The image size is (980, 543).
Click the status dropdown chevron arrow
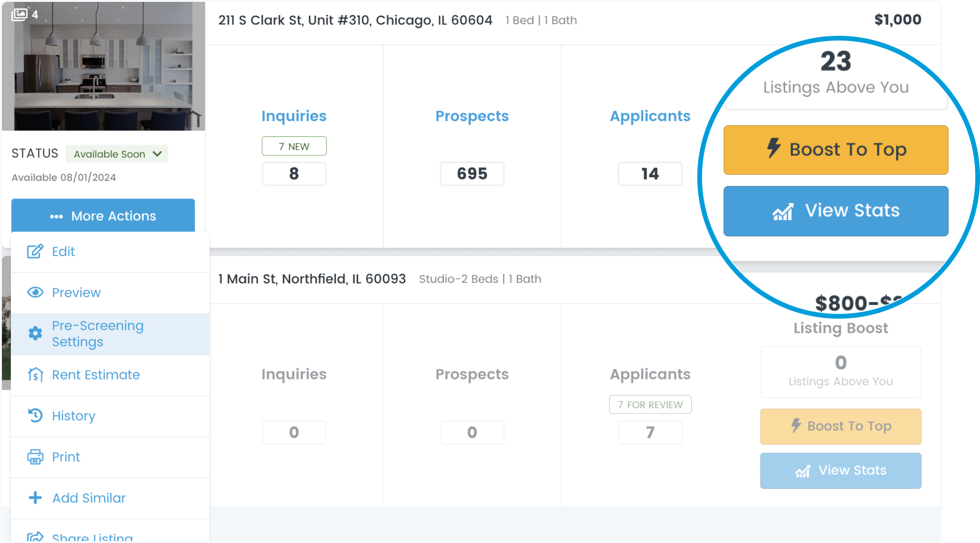[x=157, y=154]
